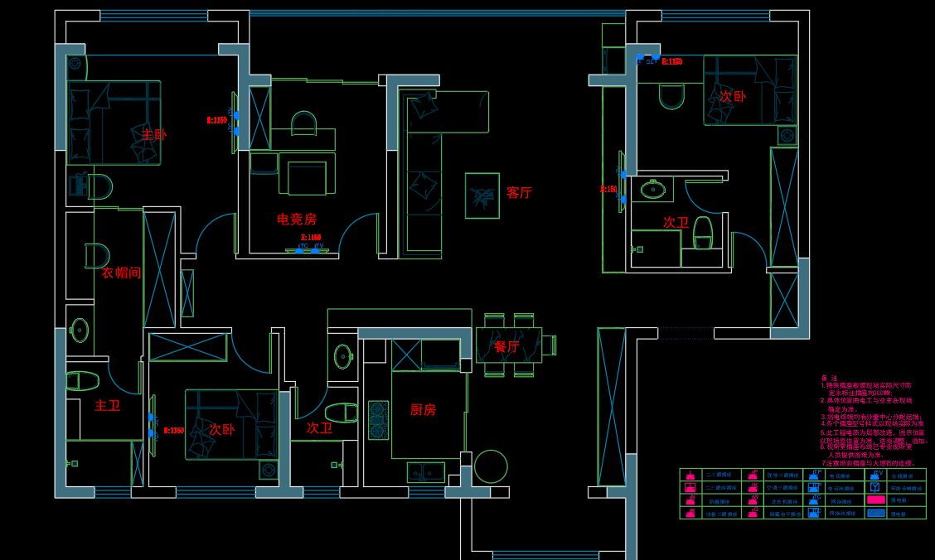
Task: Select the TV socket icon in legend
Action: pyautogui.click(x=875, y=476)
